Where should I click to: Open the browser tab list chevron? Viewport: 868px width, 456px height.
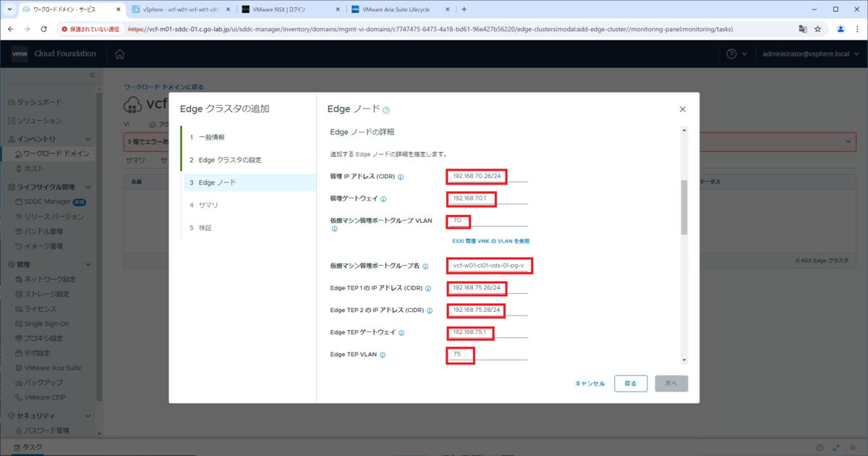coord(10,9)
